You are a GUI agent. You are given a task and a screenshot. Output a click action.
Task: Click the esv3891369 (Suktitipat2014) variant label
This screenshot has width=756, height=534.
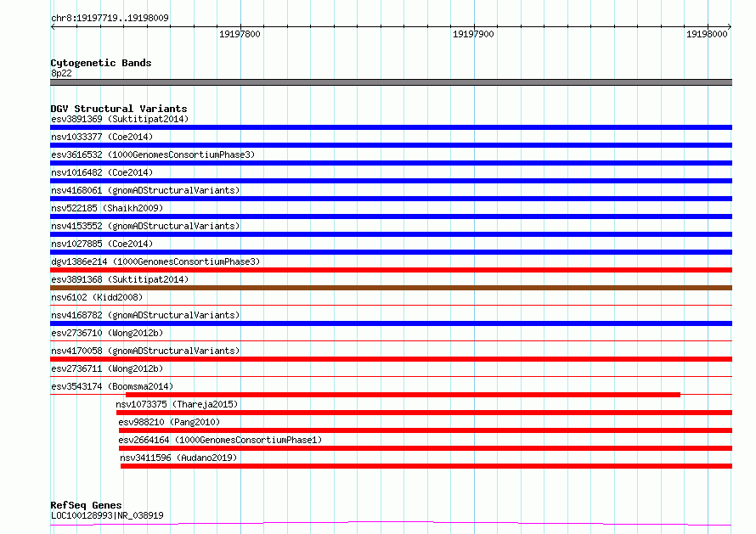120,119
